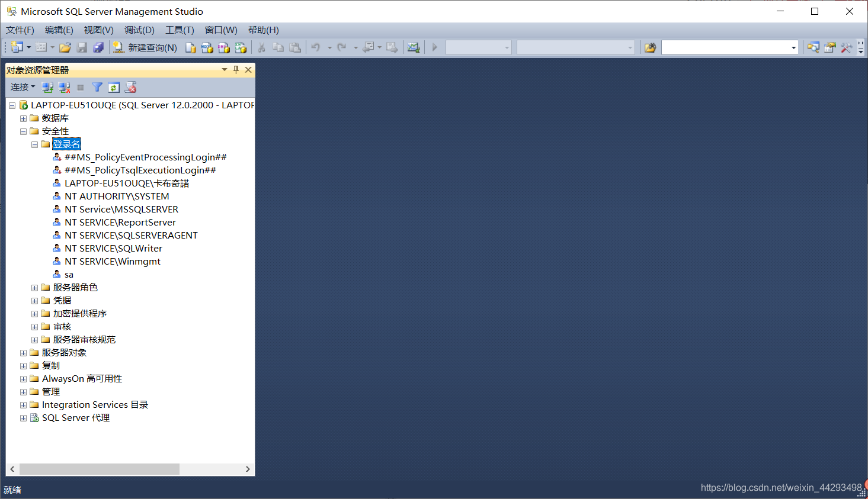Expand the 服务器角色 folder node
The image size is (868, 499).
coord(34,288)
